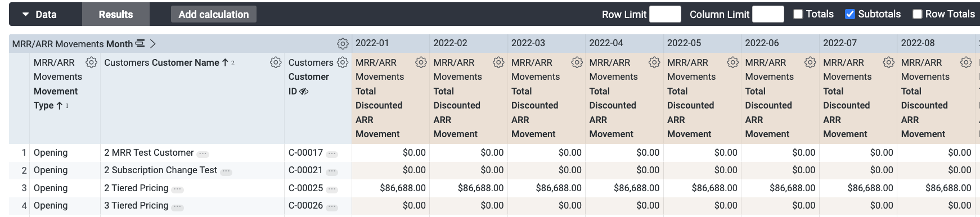Image resolution: width=980 pixels, height=217 pixels.
Task: Click the Row Limit input field
Action: pos(665,14)
